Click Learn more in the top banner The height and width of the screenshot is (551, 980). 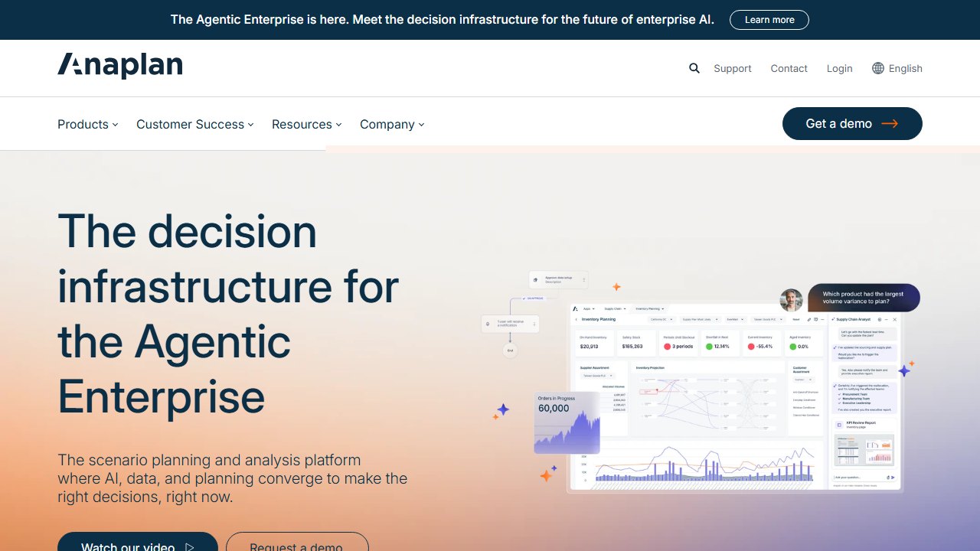click(x=769, y=20)
